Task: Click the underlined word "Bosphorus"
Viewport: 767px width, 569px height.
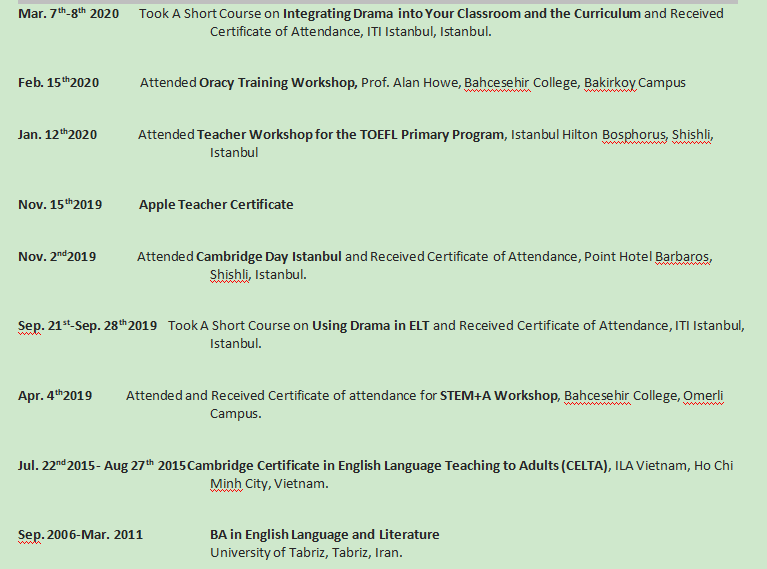Action: click(634, 135)
